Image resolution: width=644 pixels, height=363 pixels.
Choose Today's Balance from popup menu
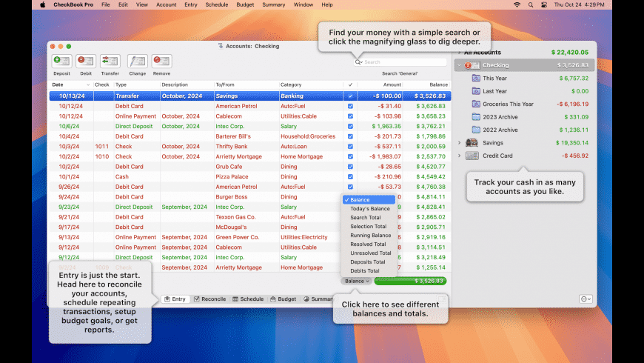point(369,209)
